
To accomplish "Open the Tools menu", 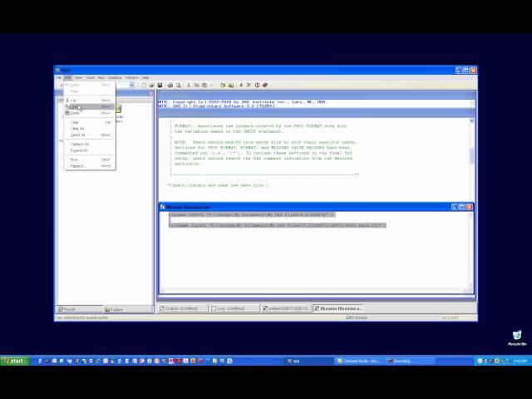I will [x=91, y=77].
